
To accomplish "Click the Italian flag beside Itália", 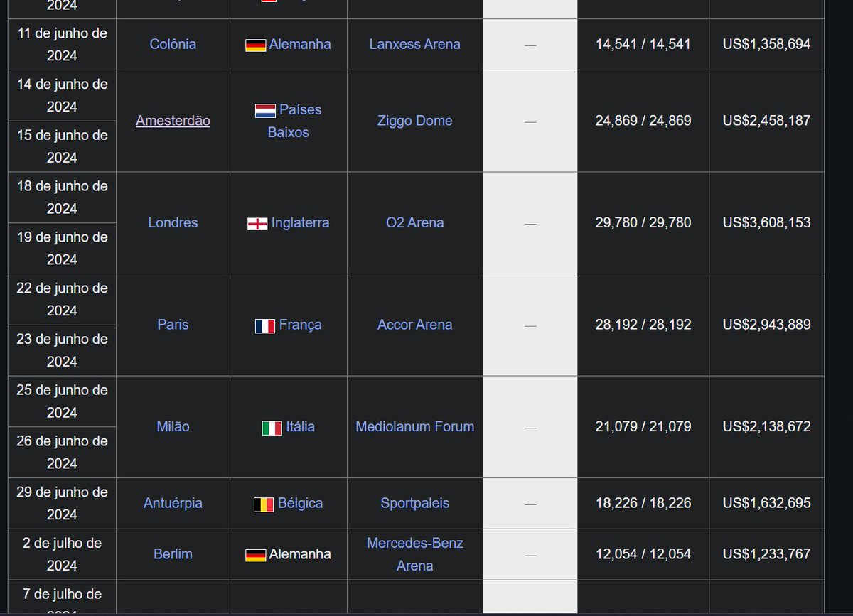I will pos(272,428).
